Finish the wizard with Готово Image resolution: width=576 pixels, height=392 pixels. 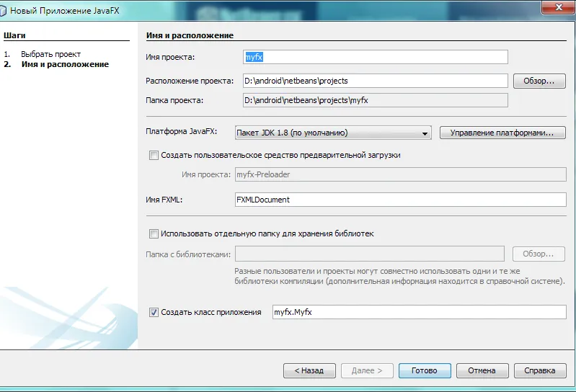point(425,370)
